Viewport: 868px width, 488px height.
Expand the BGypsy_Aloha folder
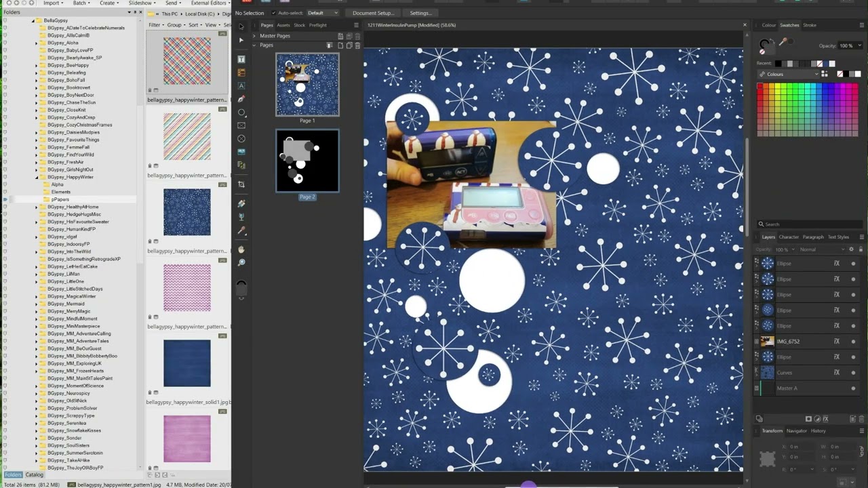tap(37, 43)
